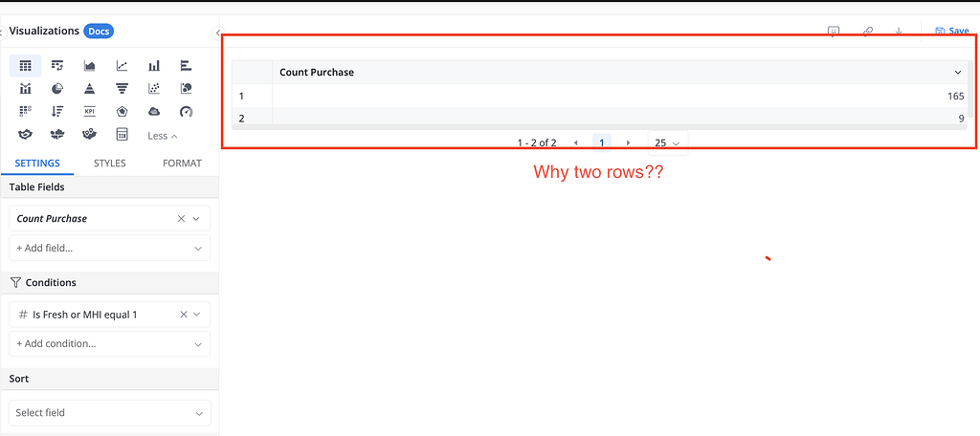Collapse visualization list with Less
The height and width of the screenshot is (436, 980).
coord(162,136)
